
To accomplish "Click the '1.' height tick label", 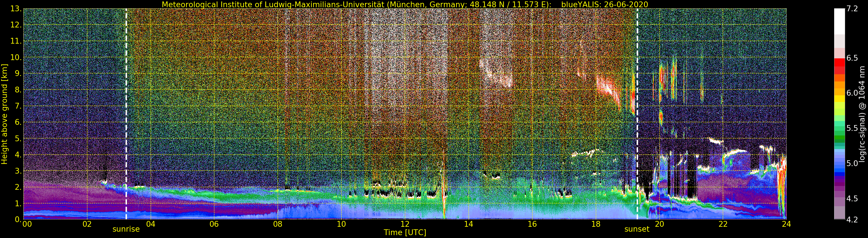I will (18, 203).
